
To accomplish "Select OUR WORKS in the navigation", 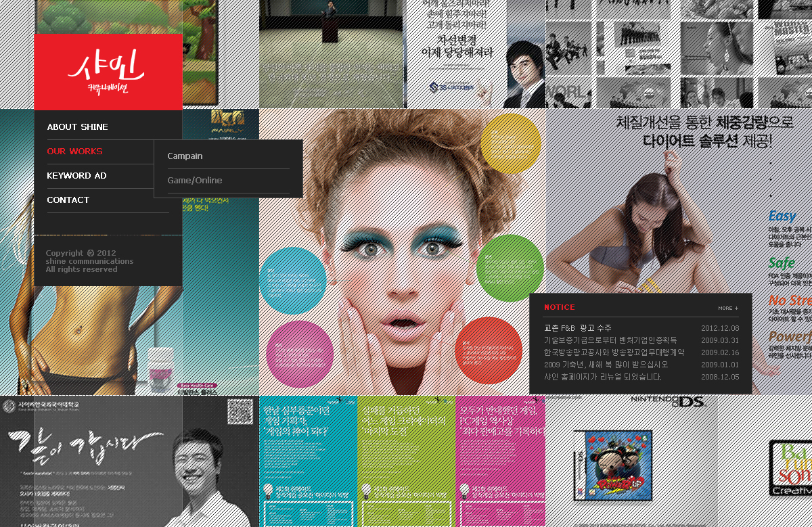I will coord(74,152).
